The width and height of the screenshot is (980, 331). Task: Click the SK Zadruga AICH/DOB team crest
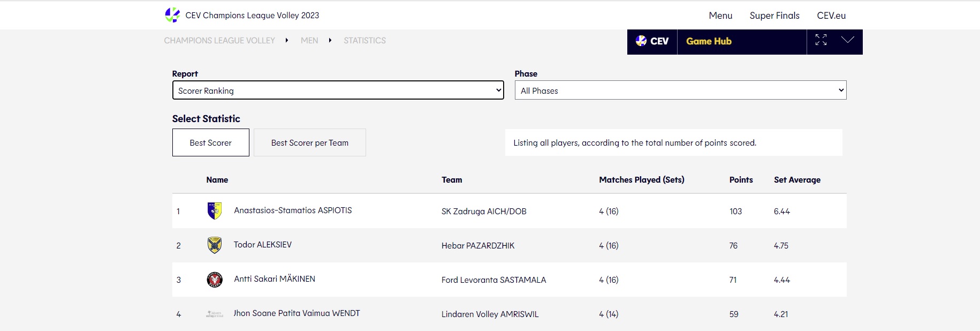(215, 211)
